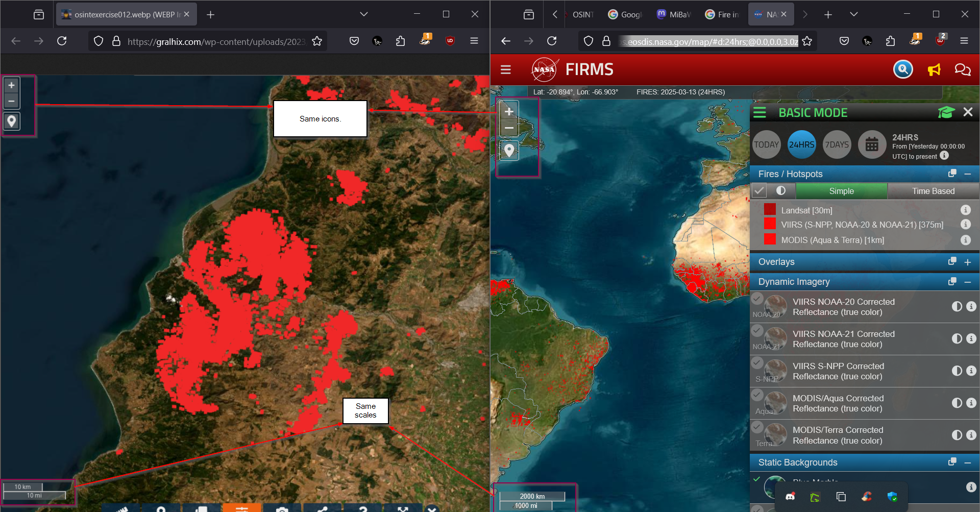Detach the Static Backgrounds panel
This screenshot has width=980, height=512.
pyautogui.click(x=952, y=462)
